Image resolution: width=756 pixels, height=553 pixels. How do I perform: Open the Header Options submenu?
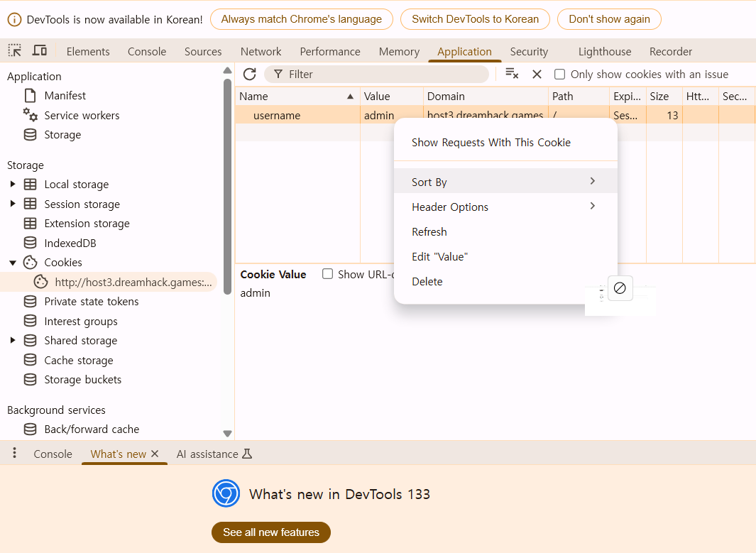tap(505, 207)
